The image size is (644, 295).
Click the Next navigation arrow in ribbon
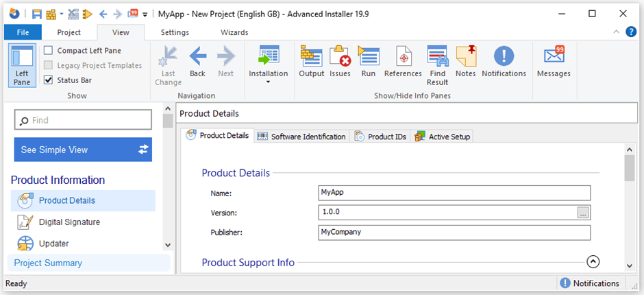click(x=226, y=62)
